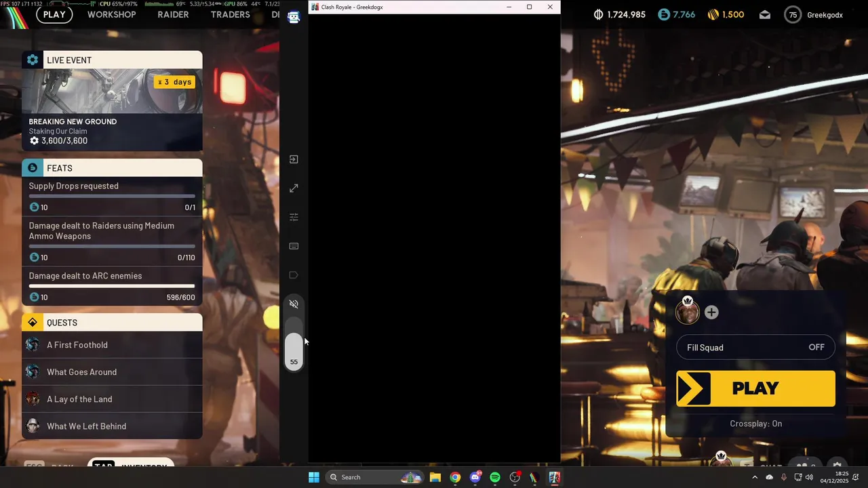Viewport: 868px width, 488px height.
Task: Open the sliders settings icon in emulator sidebar
Action: pyautogui.click(x=294, y=217)
